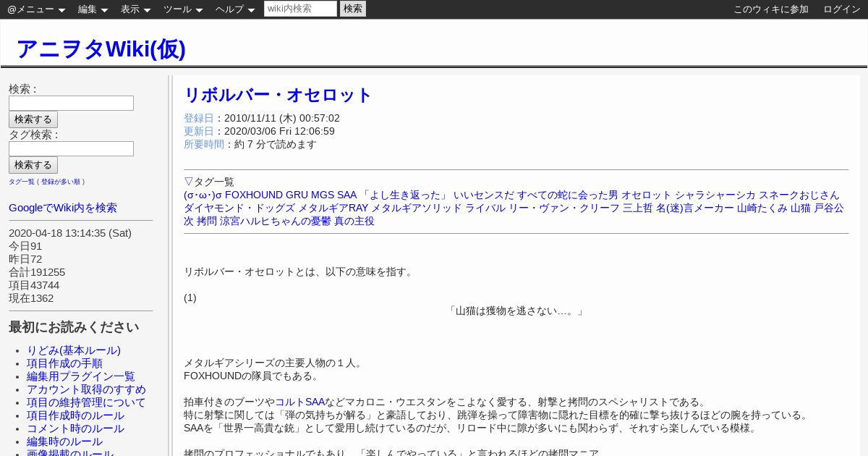This screenshot has width=868, height=456.
Task: Open the 登録が多い順 link
Action: (x=61, y=182)
